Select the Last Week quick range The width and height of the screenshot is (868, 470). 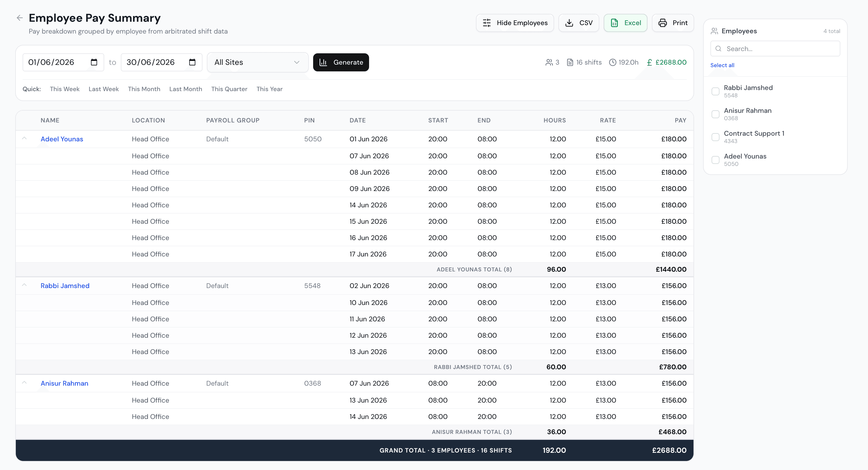(x=104, y=89)
